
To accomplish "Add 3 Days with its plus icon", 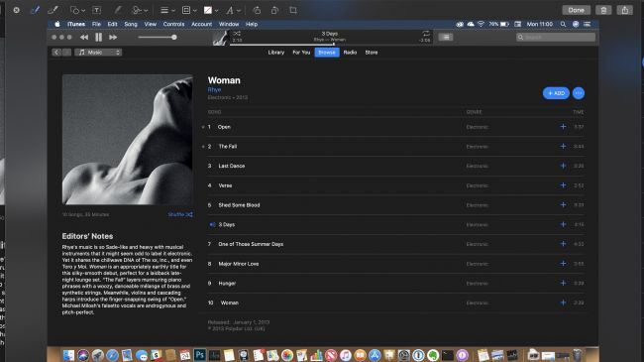I will pyautogui.click(x=563, y=224).
